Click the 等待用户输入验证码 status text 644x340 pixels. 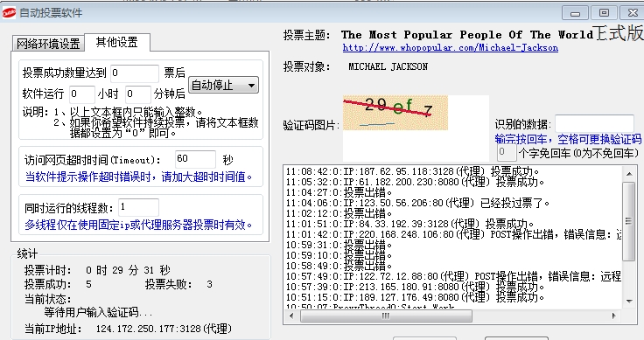pos(98,313)
